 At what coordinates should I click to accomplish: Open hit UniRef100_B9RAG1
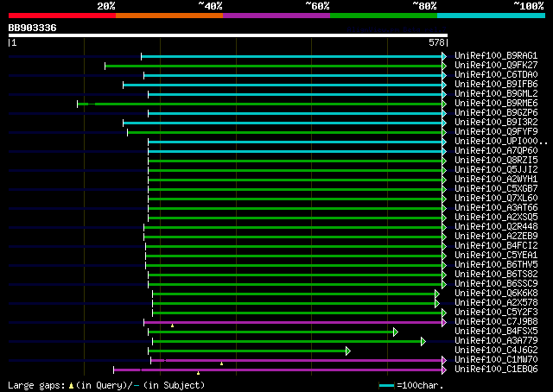click(x=496, y=56)
